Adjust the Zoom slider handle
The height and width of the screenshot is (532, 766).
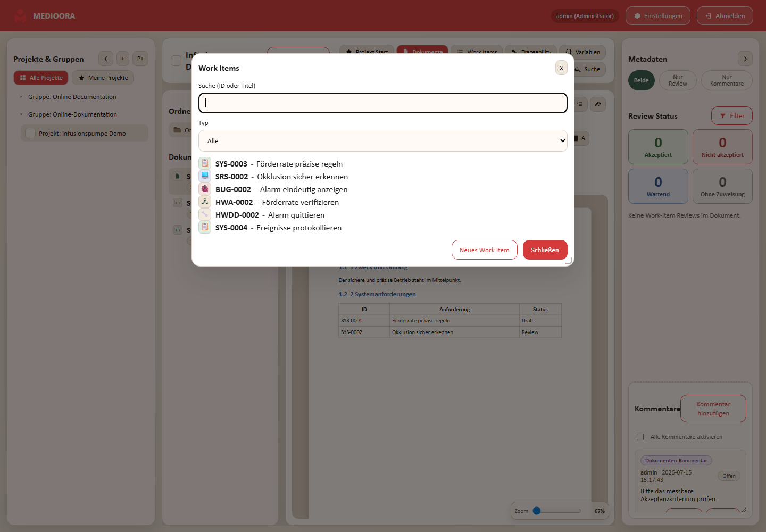[x=537, y=511]
